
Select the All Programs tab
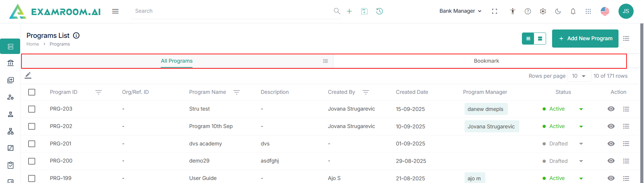(x=176, y=61)
